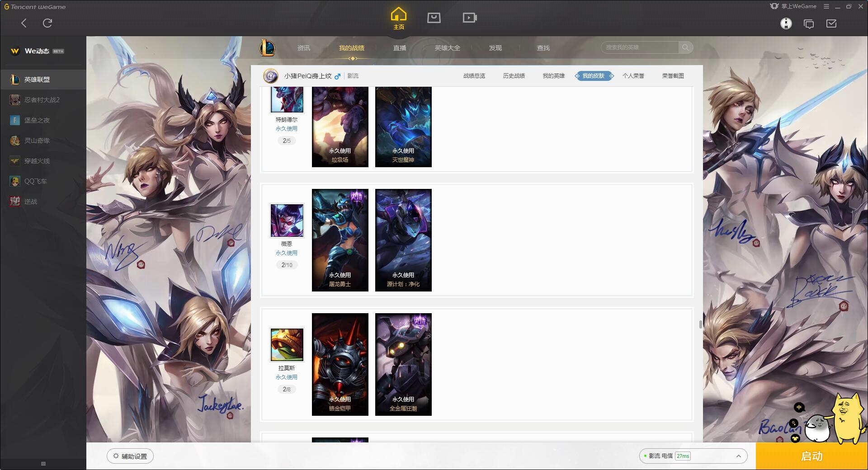Click 拉莫斯 champion portrait

(287, 344)
